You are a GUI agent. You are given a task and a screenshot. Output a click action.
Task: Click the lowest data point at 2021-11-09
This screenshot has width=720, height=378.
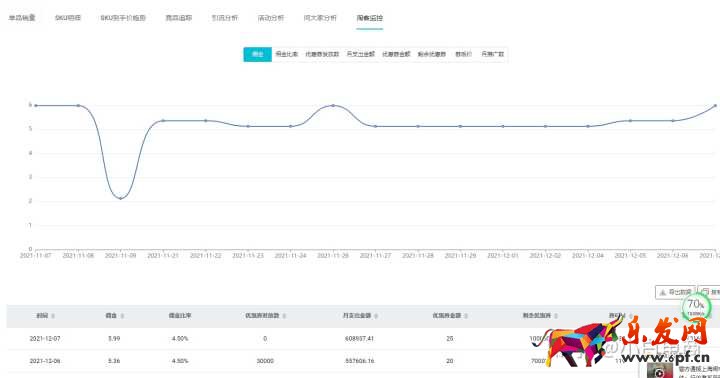coord(120,198)
